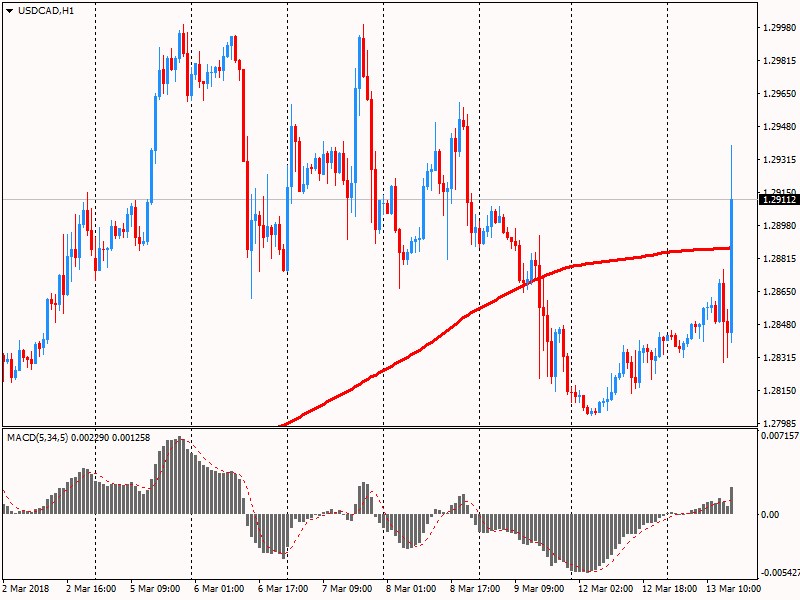Click the current price label 1.29112

coord(779,200)
